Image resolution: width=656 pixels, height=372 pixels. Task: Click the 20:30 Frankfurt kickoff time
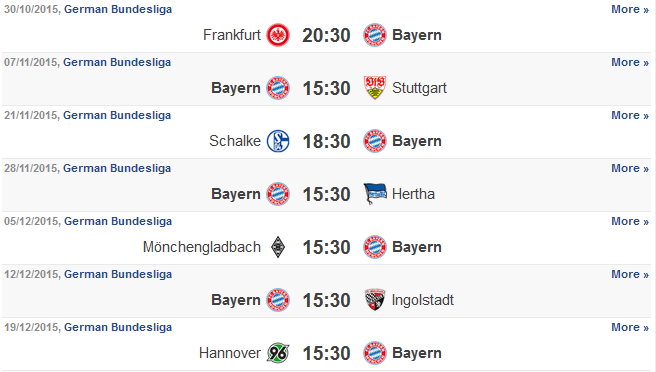click(x=326, y=35)
